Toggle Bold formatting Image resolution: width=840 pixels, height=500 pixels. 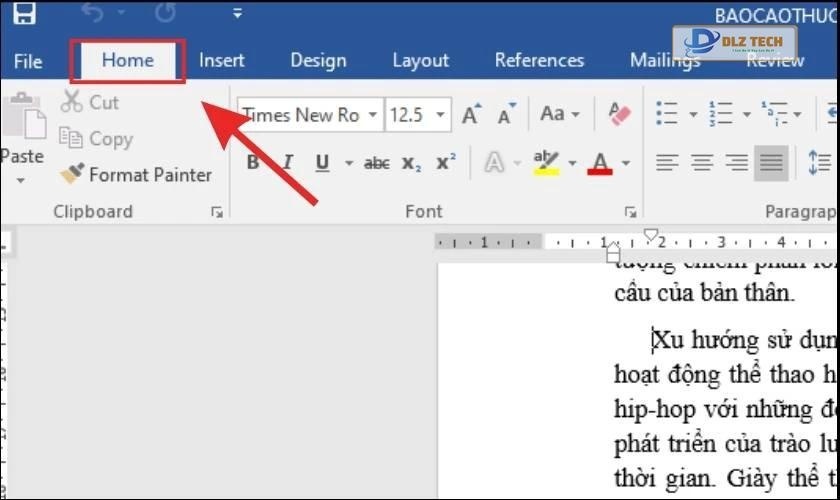(x=253, y=162)
